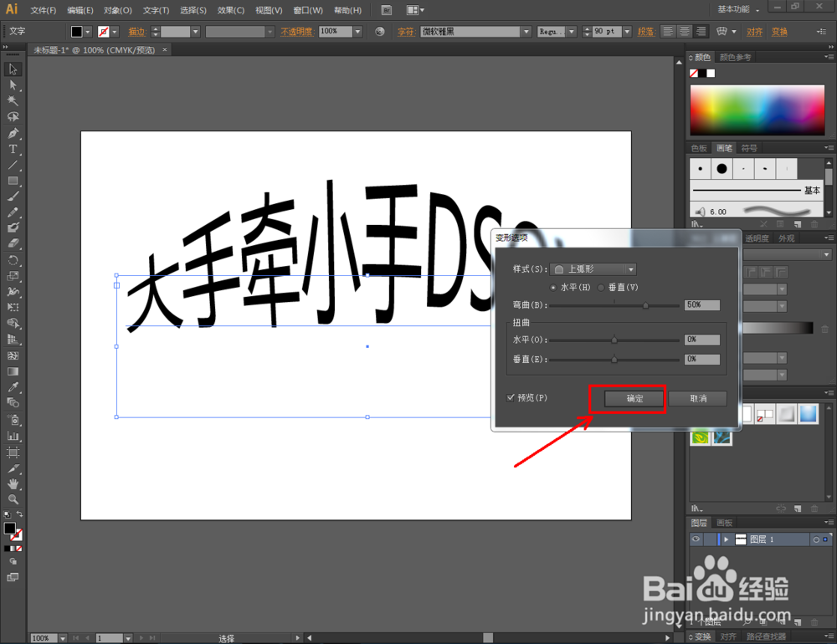Select the Gradient tool

(x=13, y=371)
